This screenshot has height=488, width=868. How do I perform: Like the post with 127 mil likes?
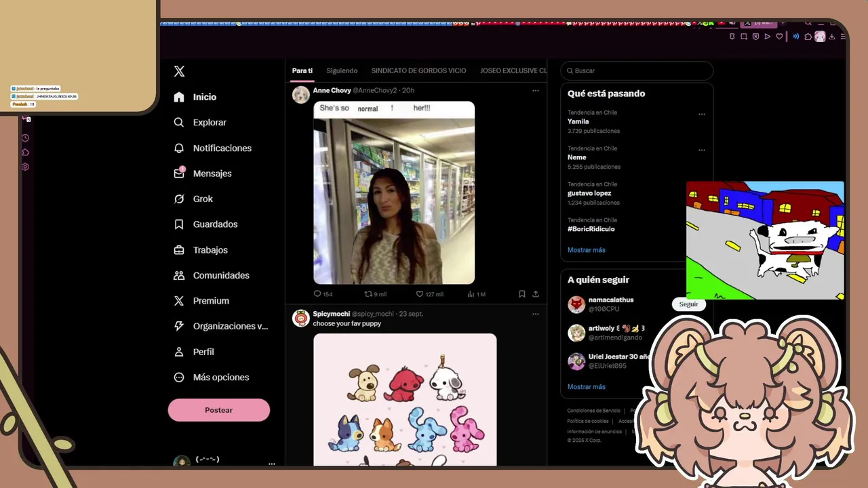[x=429, y=294]
